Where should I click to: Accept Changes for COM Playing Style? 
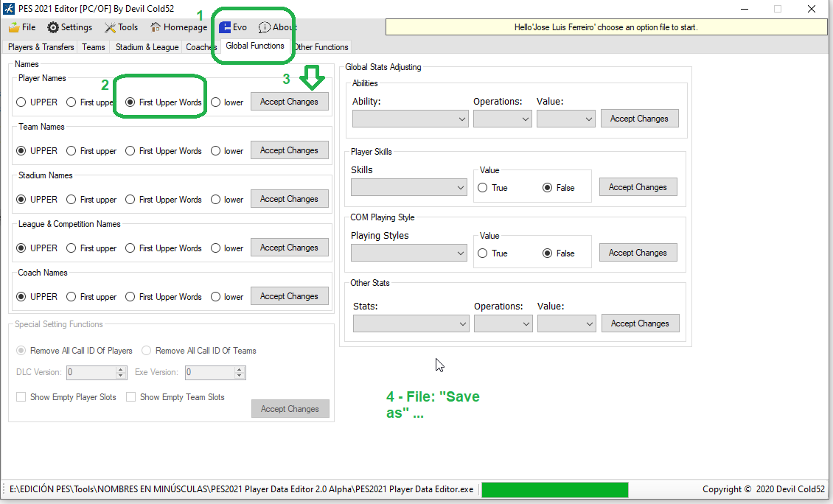click(x=638, y=252)
